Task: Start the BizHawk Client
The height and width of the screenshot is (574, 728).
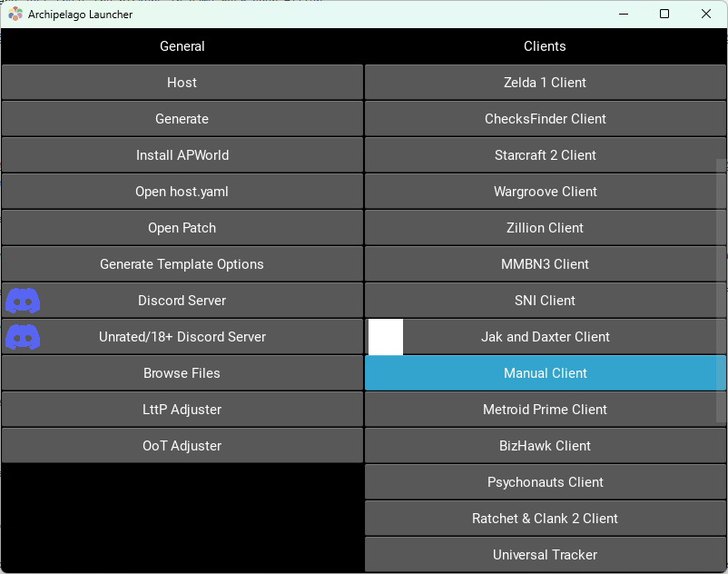Action: [x=545, y=445]
